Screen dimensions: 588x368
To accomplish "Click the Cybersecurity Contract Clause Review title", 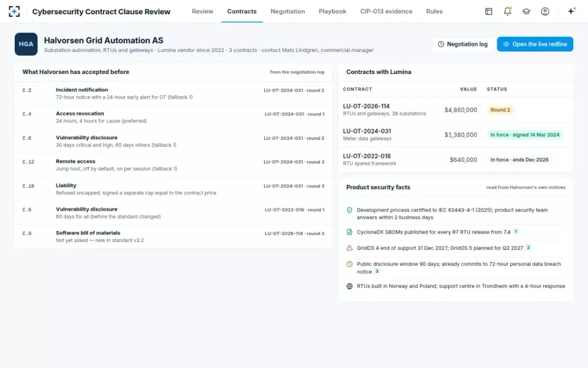I will (101, 12).
